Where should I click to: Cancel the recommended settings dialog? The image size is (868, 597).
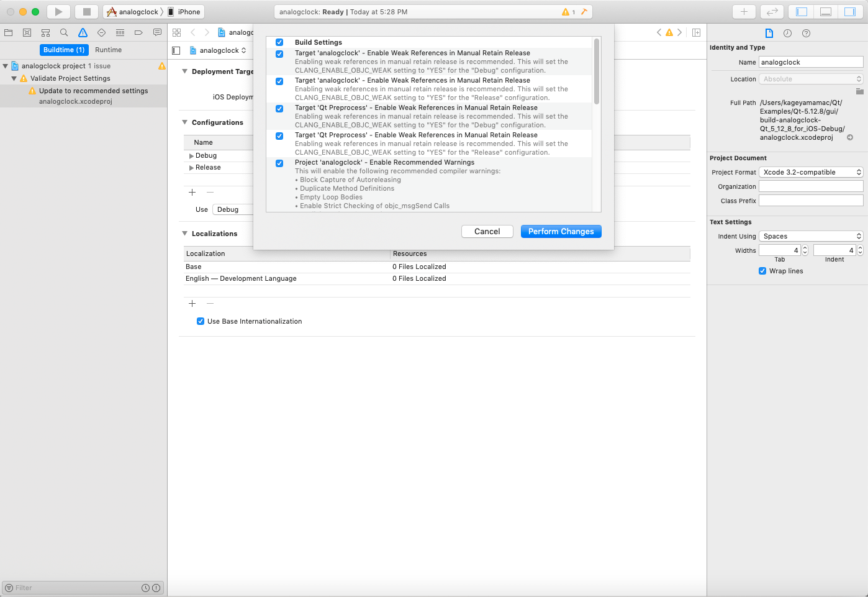point(487,231)
